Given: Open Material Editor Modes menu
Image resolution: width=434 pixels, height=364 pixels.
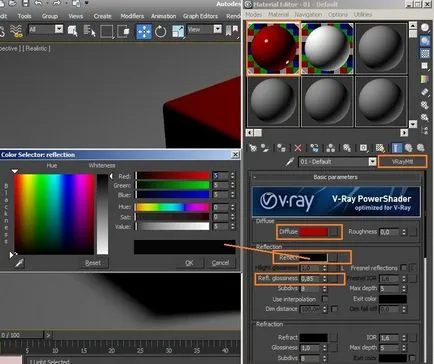Looking at the screenshot, I should click(254, 14).
